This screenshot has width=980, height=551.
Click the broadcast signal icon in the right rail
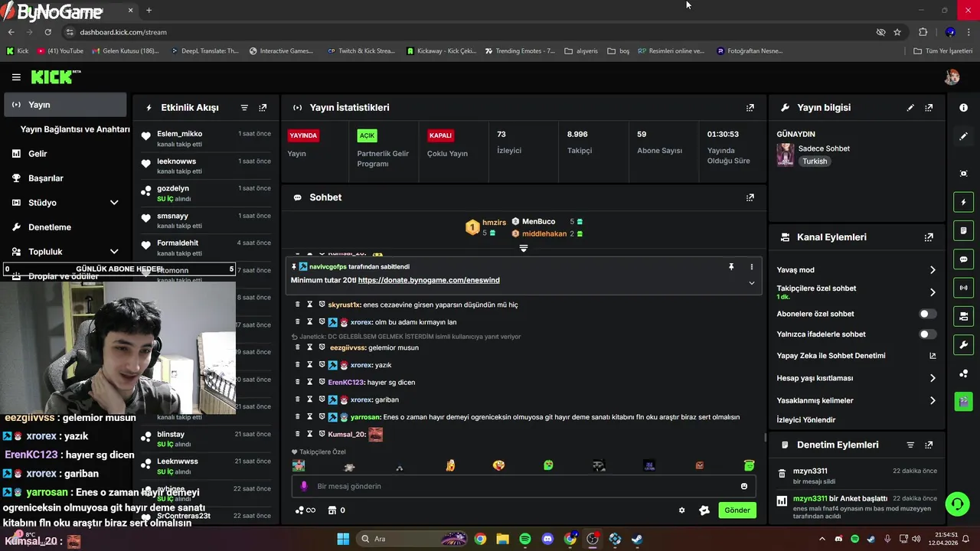pyautogui.click(x=964, y=288)
